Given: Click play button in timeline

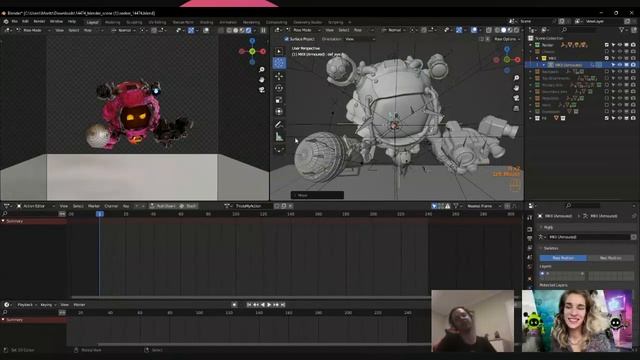Looking at the screenshot, I should [269, 305].
